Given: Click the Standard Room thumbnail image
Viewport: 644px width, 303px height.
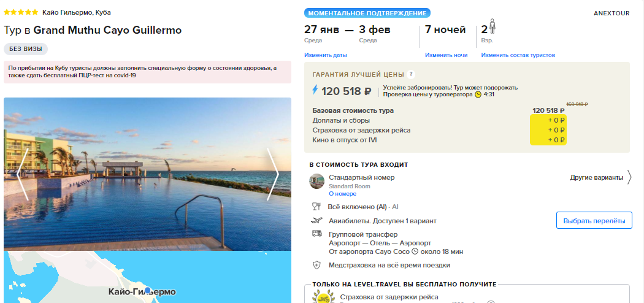Looking at the screenshot, I should pos(316,181).
